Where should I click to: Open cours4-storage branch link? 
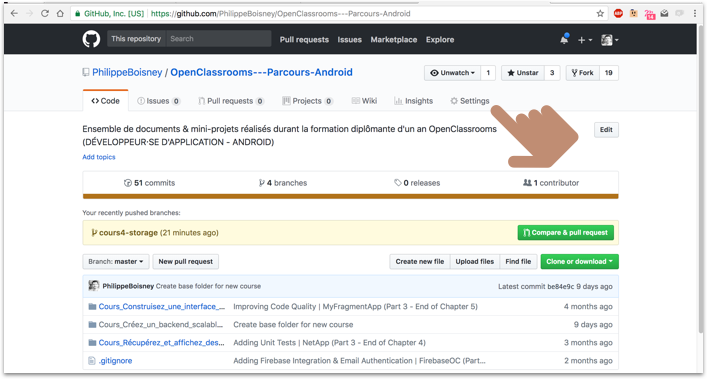coord(129,233)
